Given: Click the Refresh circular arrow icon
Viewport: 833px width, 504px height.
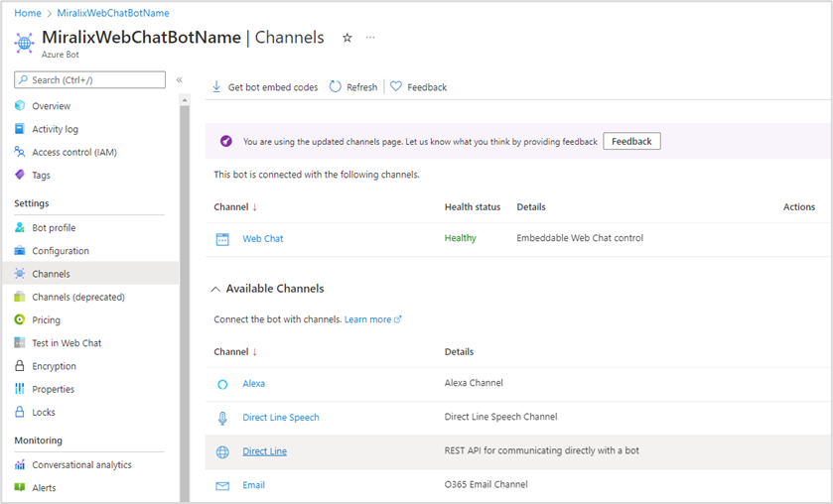Looking at the screenshot, I should pyautogui.click(x=336, y=86).
